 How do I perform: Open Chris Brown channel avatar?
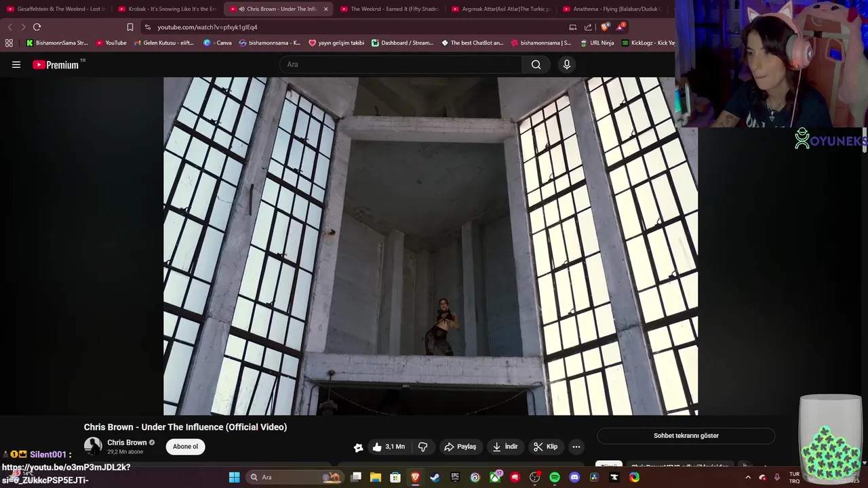(93, 446)
